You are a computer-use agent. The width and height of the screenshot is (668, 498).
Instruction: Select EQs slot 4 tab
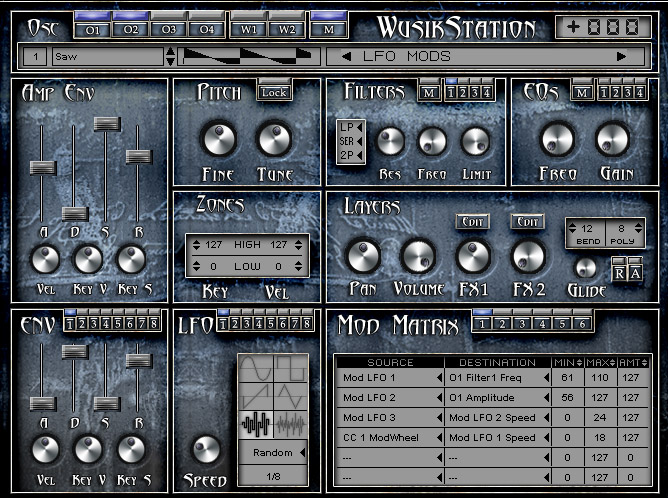(639, 89)
